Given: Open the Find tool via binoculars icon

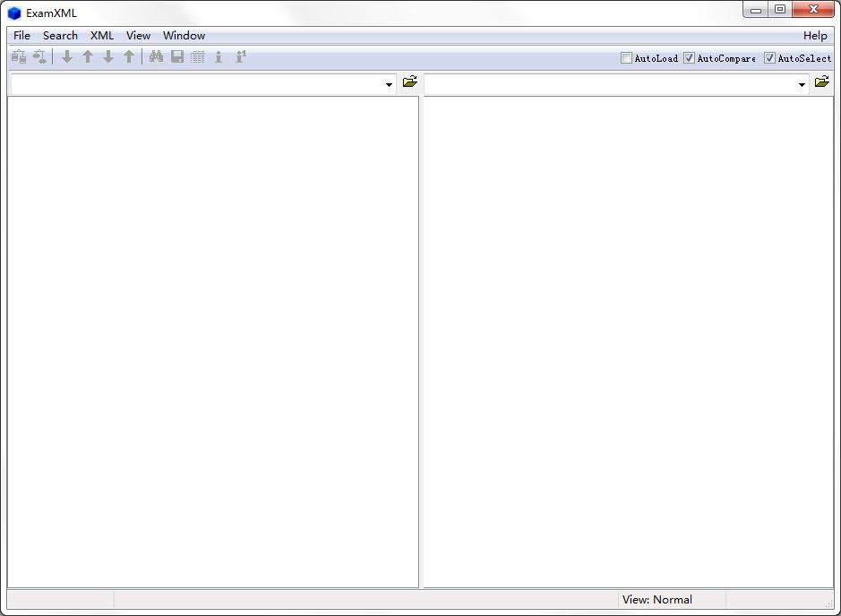Looking at the screenshot, I should 156,56.
